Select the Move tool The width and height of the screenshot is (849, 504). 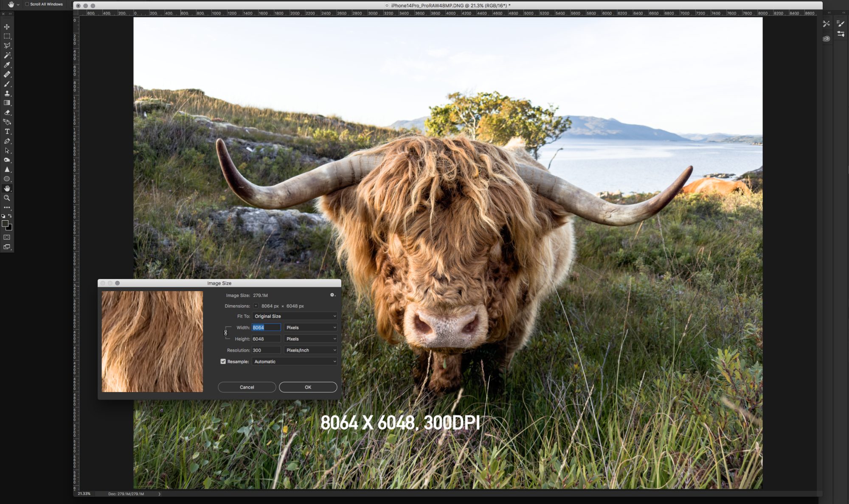point(7,27)
